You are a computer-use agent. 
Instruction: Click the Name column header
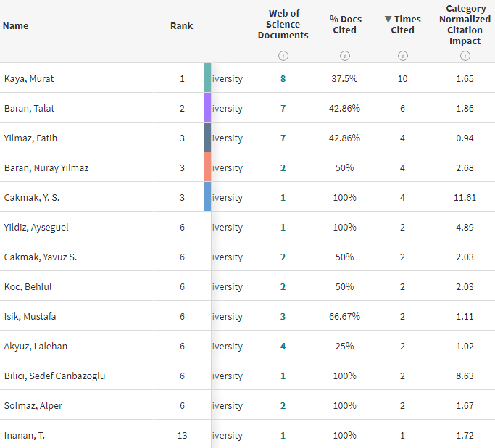[16, 26]
